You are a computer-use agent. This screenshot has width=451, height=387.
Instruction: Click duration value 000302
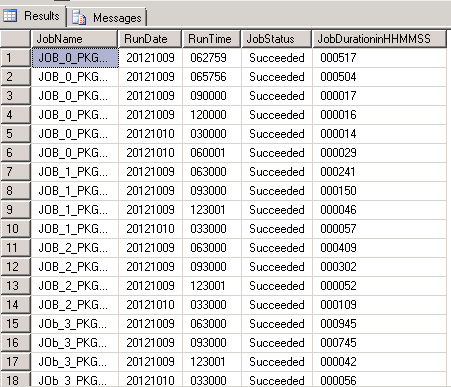pyautogui.click(x=338, y=267)
